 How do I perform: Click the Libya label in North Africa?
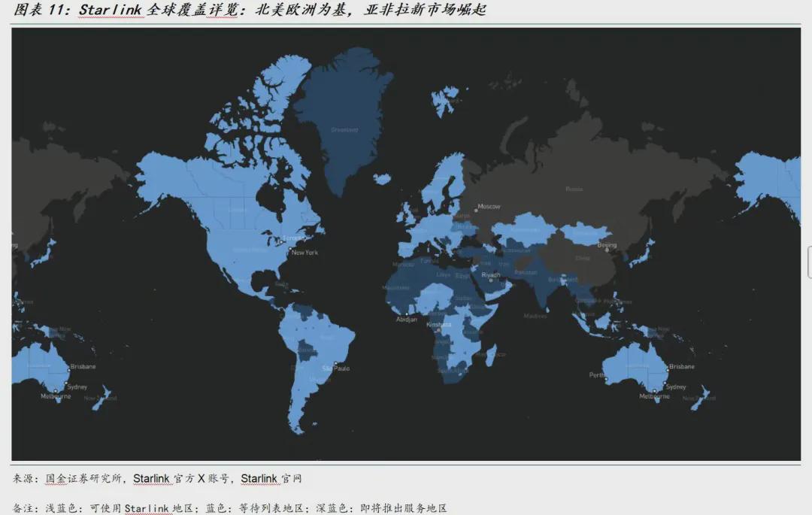[444, 274]
